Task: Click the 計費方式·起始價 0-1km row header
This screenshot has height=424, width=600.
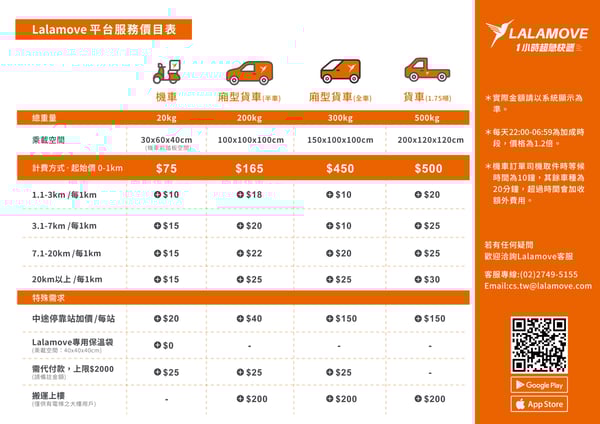Action: tap(77, 168)
